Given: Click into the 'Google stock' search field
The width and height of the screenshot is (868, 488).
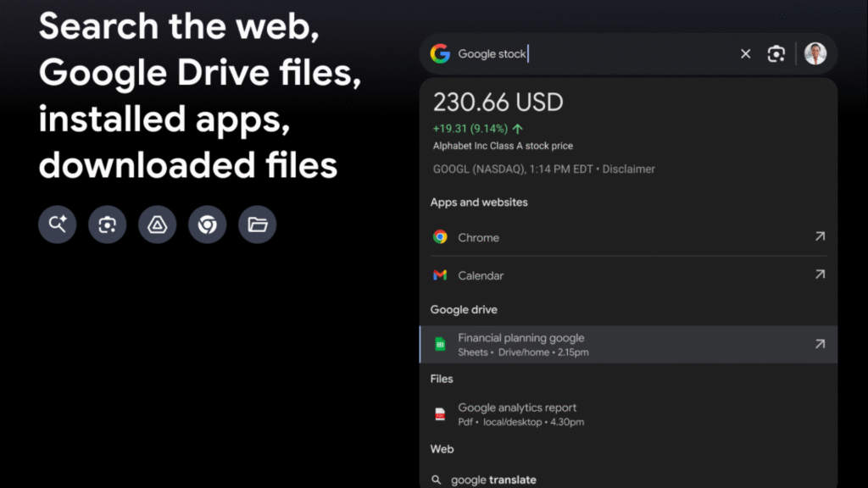Looking at the screenshot, I should pos(593,54).
